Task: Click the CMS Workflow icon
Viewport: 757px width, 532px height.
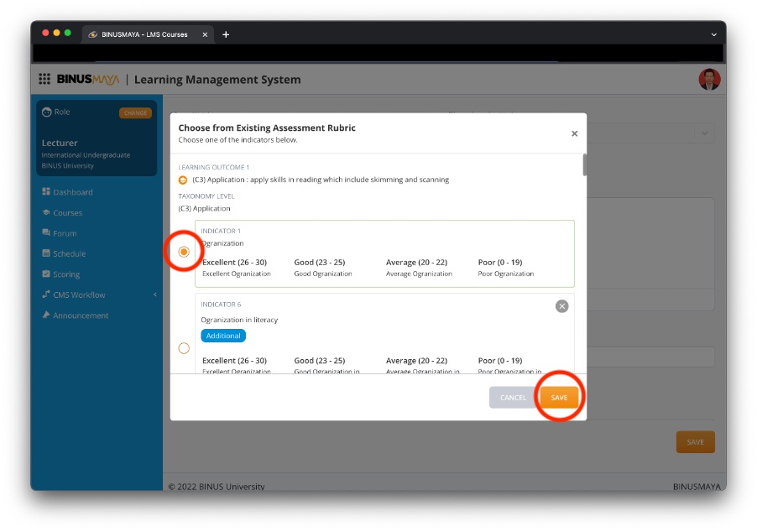Action: click(x=46, y=294)
